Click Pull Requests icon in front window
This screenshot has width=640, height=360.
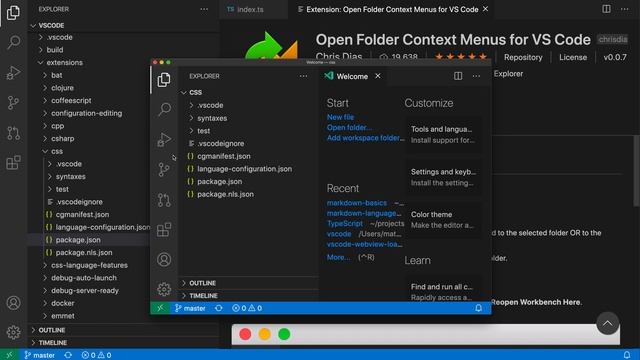point(164,200)
